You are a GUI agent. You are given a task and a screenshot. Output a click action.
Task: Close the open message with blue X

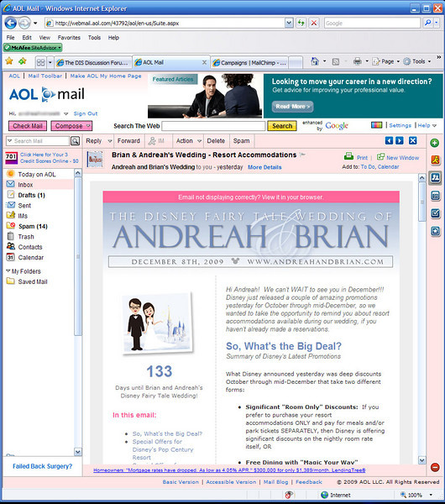(413, 140)
